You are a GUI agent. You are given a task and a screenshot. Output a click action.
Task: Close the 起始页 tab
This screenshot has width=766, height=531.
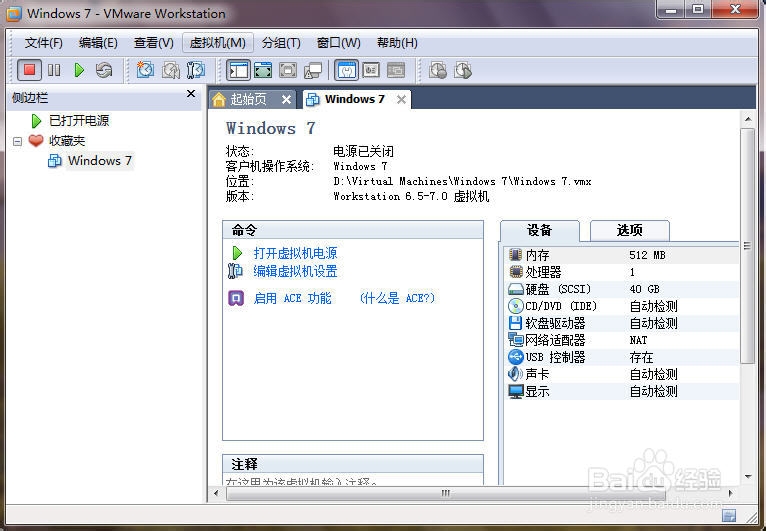(x=286, y=100)
